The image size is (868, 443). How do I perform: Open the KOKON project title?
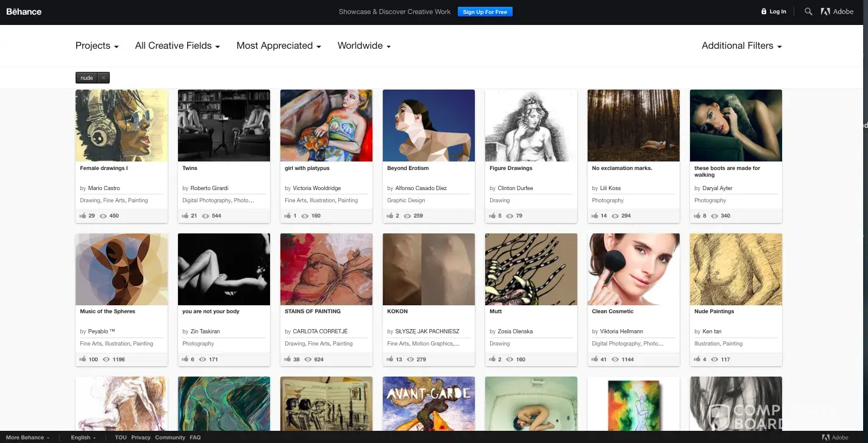(397, 311)
